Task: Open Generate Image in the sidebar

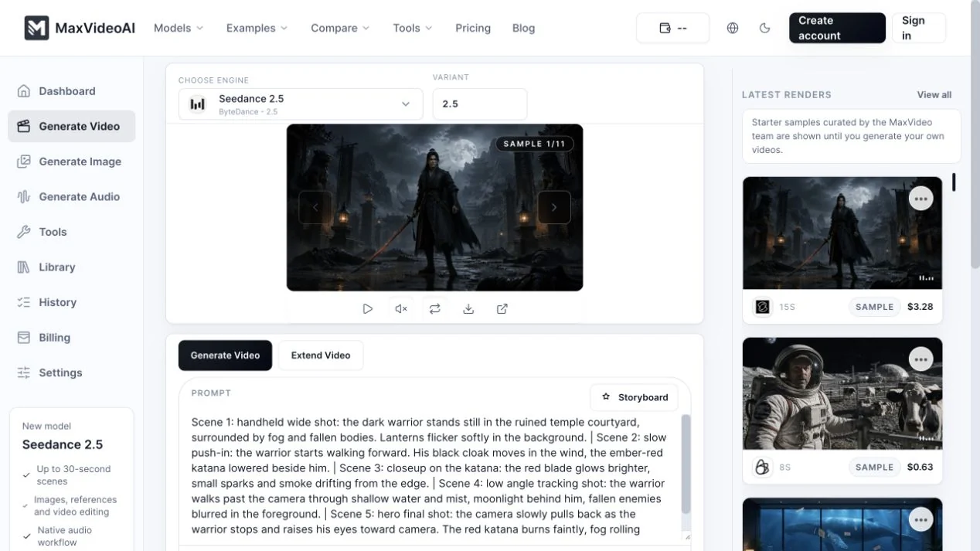Action: (x=71, y=162)
